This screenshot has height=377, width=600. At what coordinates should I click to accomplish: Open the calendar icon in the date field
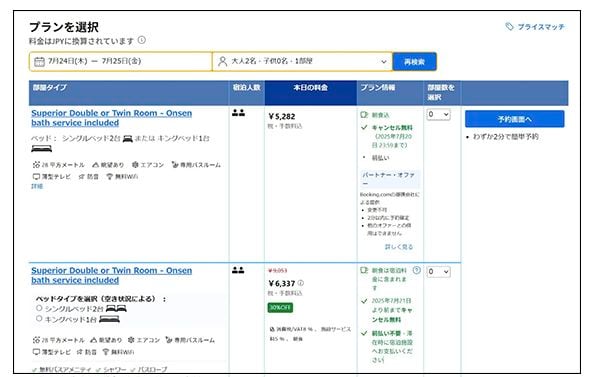click(x=39, y=61)
